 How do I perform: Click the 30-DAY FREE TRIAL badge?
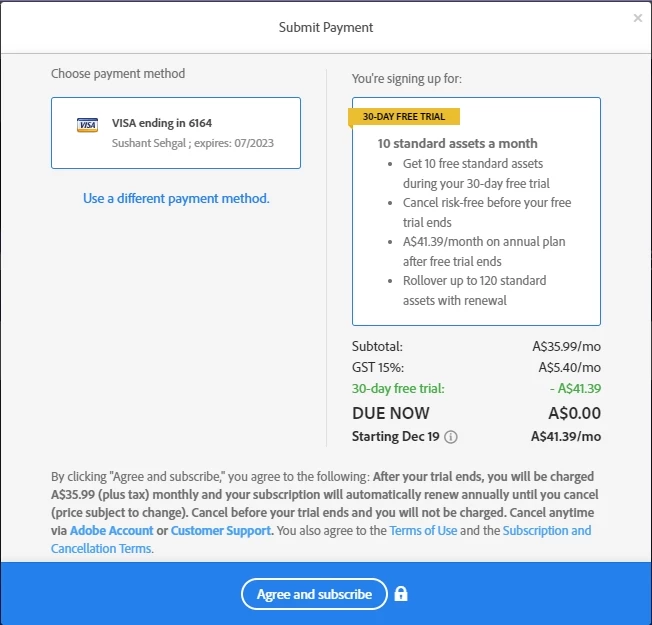point(404,116)
